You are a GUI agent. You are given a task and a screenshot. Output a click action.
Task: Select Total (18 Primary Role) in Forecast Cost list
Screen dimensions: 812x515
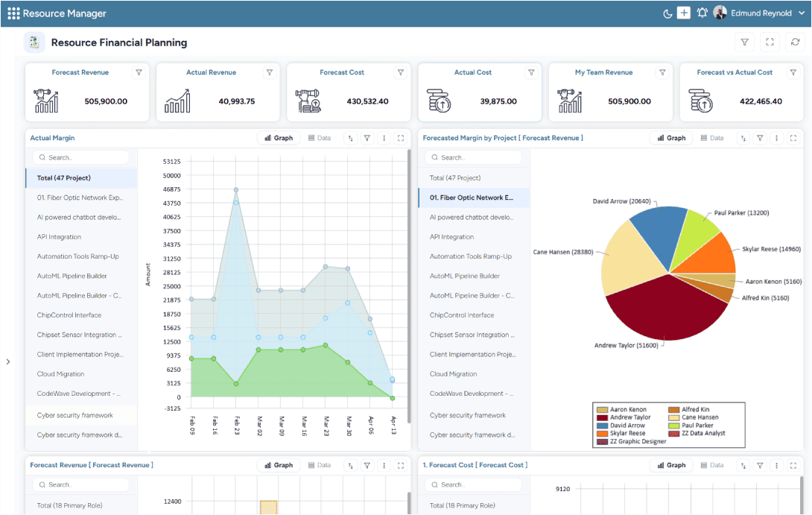tap(474, 505)
